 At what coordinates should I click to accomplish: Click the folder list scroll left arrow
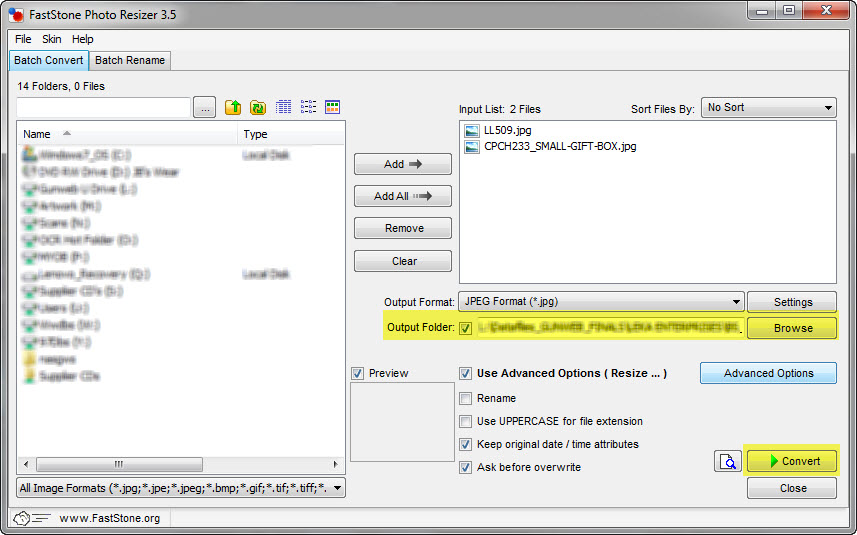pyautogui.click(x=26, y=465)
